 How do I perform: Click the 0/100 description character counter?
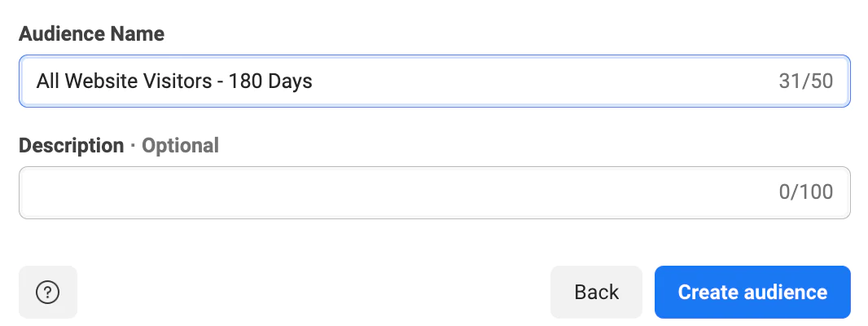coord(805,192)
